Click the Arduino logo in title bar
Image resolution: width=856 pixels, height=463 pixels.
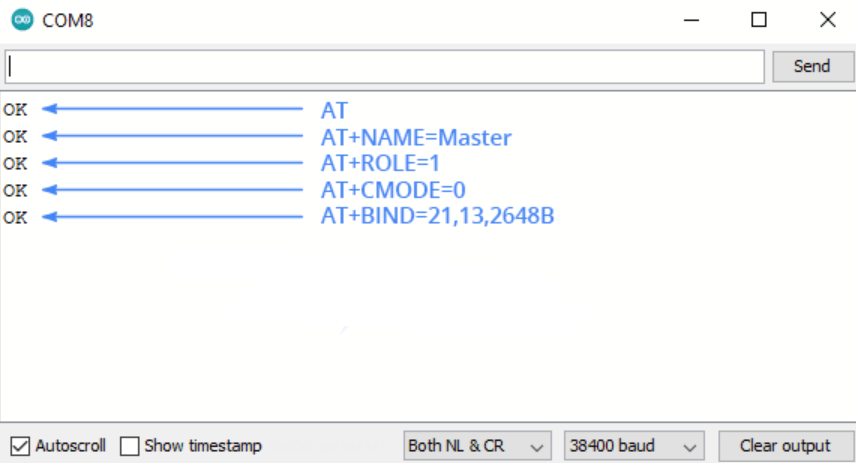click(x=21, y=20)
